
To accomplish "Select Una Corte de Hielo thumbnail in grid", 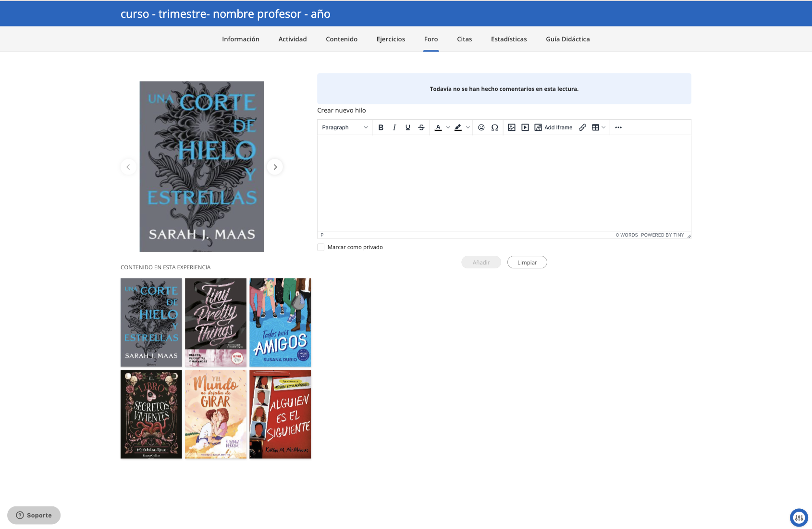I will 151,323.
